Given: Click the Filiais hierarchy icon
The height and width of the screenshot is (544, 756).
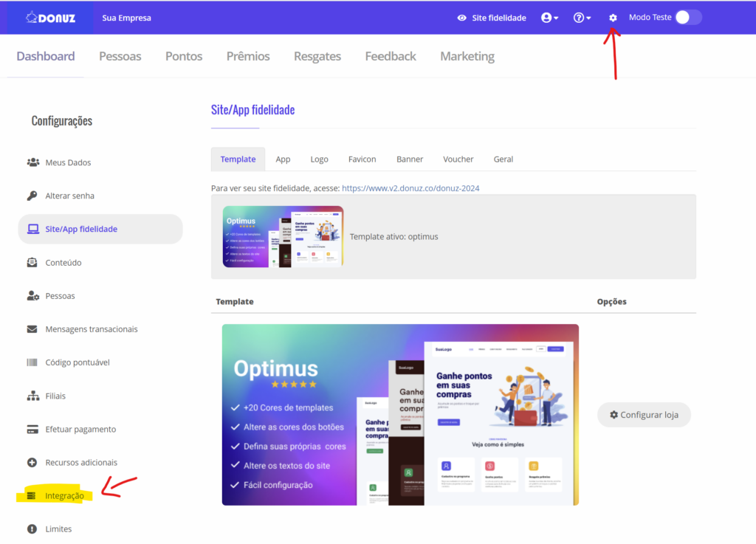Looking at the screenshot, I should click(32, 396).
